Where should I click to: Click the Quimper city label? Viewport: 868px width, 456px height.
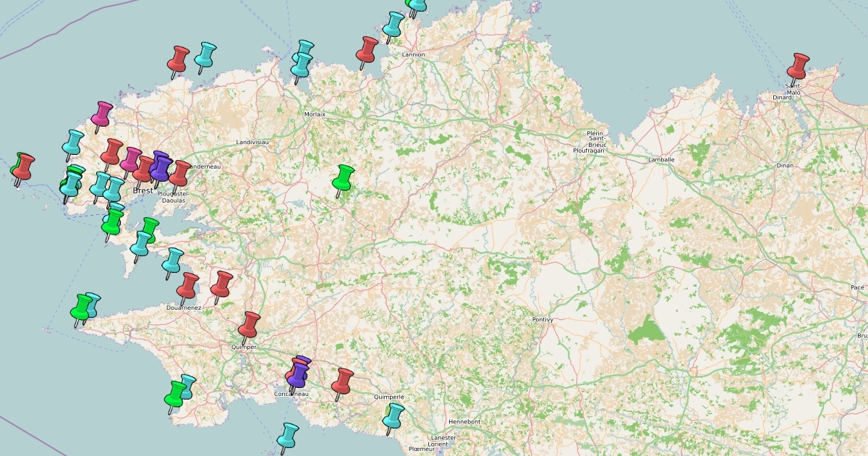tap(244, 347)
